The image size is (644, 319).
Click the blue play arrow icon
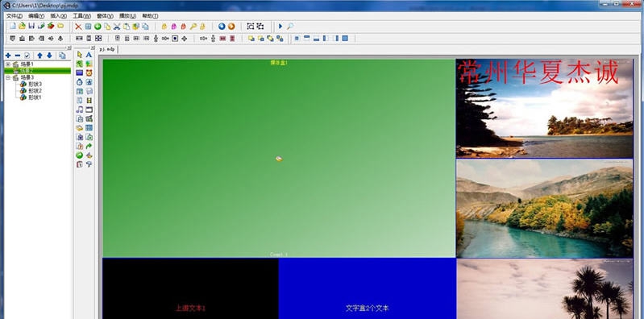[x=280, y=27]
